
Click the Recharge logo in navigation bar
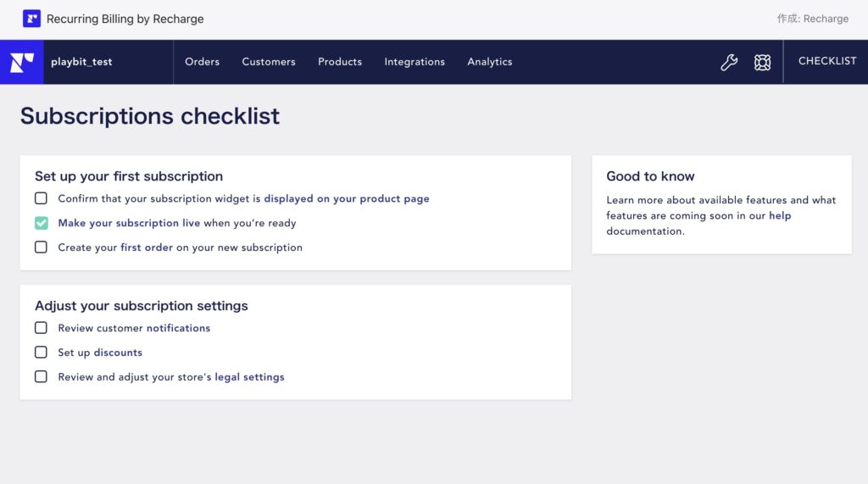[x=21, y=62]
